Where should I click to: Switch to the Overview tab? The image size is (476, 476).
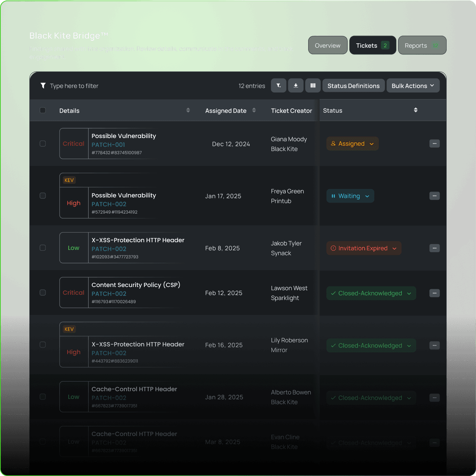click(x=328, y=46)
